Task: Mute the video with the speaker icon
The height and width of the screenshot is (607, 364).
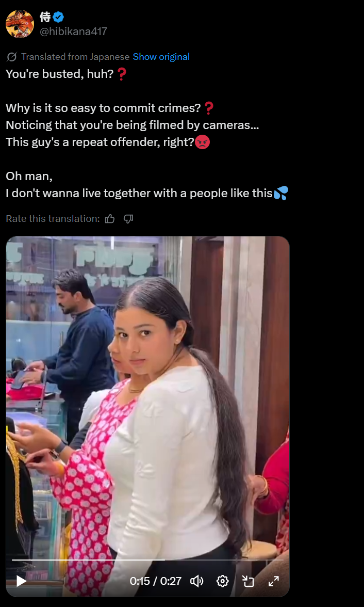Action: [196, 581]
